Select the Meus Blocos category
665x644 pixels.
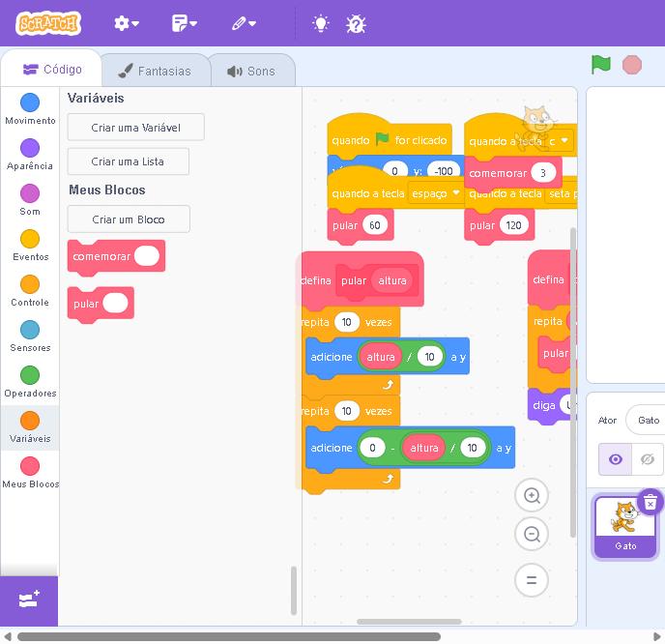click(30, 473)
